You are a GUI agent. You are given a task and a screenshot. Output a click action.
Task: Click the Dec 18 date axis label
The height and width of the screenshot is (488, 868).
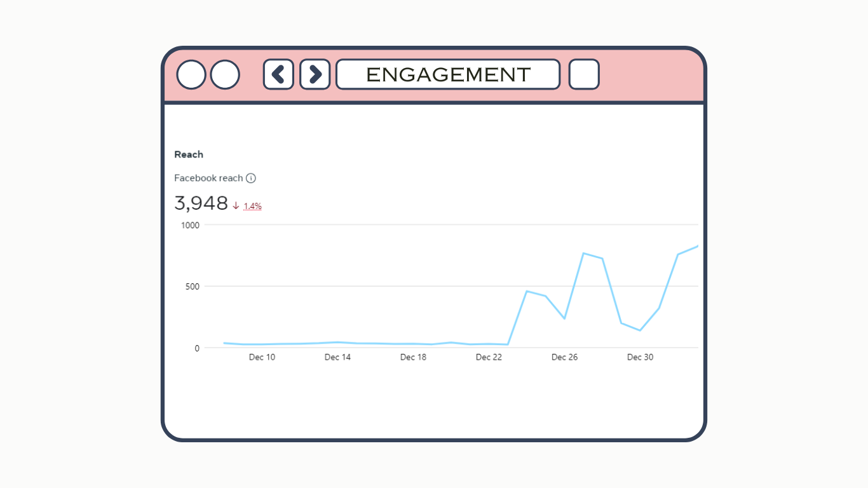tap(413, 357)
